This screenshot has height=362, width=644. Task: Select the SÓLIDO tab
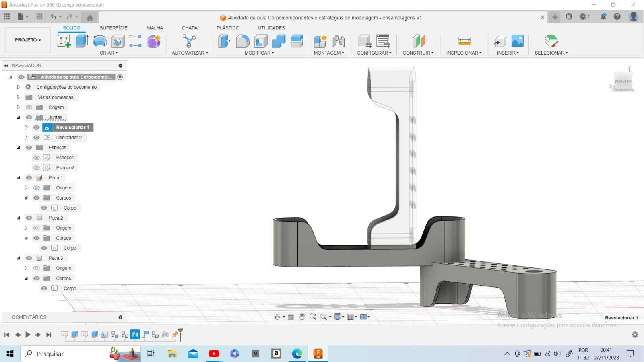tap(72, 28)
